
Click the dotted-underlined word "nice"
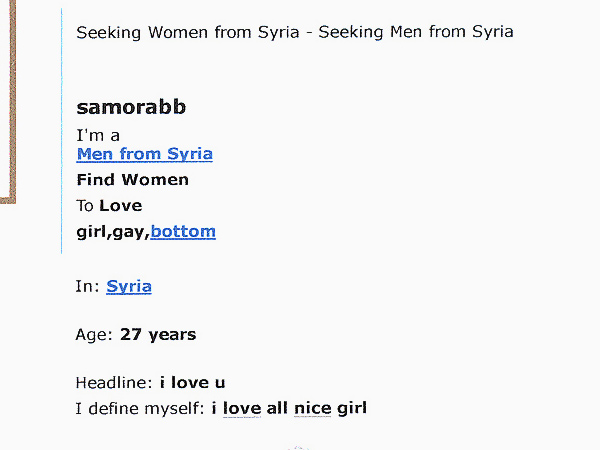311,408
